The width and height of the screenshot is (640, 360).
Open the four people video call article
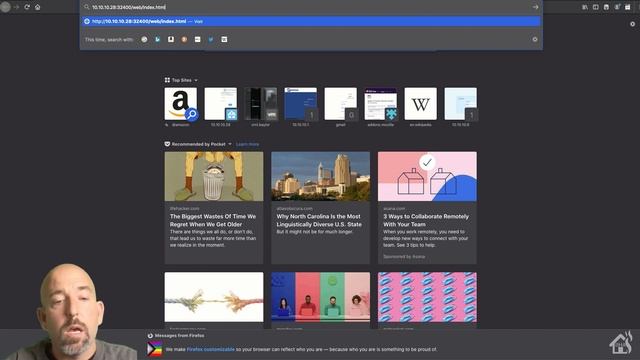click(320, 297)
